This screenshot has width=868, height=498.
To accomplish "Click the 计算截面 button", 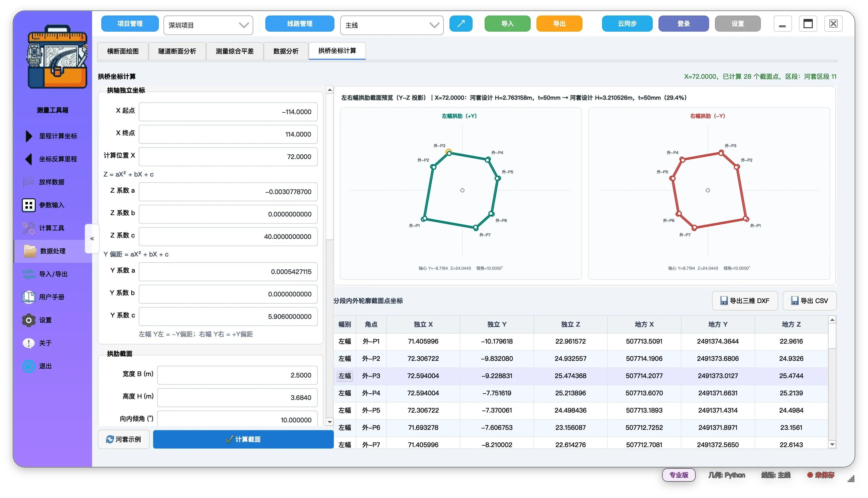I will click(243, 439).
